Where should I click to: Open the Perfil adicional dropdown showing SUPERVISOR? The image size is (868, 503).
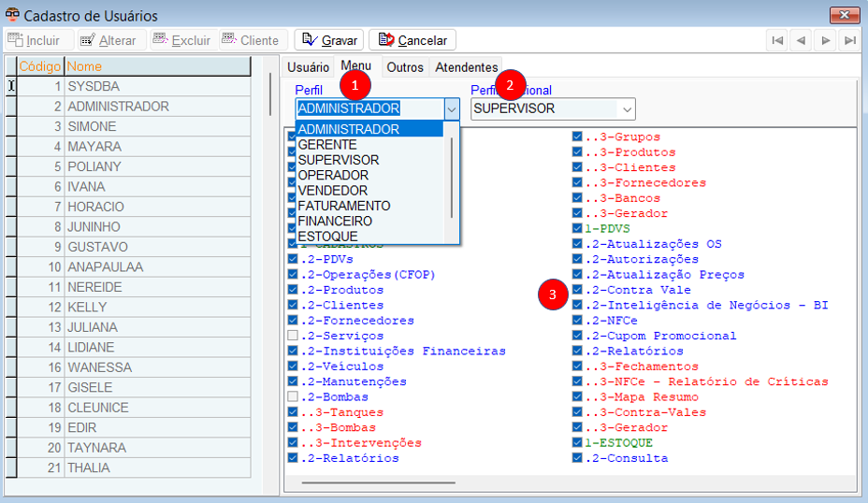click(x=627, y=109)
